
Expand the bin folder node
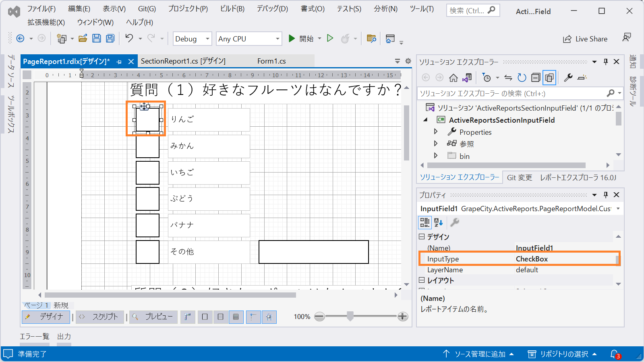click(x=436, y=155)
